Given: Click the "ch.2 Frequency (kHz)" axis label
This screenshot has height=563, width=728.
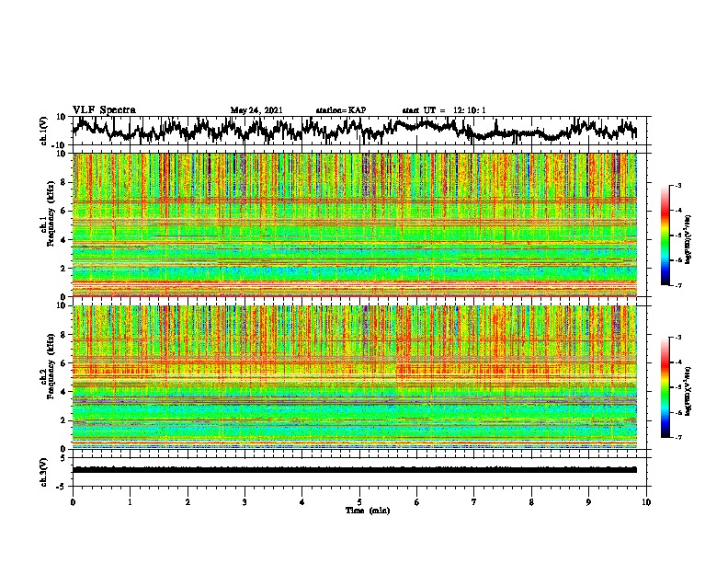Looking at the screenshot, I should [x=48, y=366].
